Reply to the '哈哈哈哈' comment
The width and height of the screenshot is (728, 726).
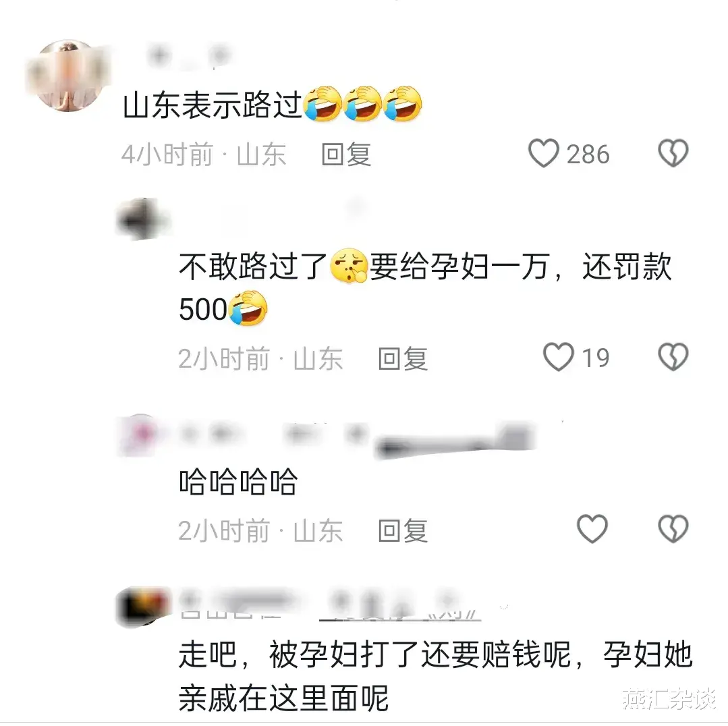tap(403, 530)
